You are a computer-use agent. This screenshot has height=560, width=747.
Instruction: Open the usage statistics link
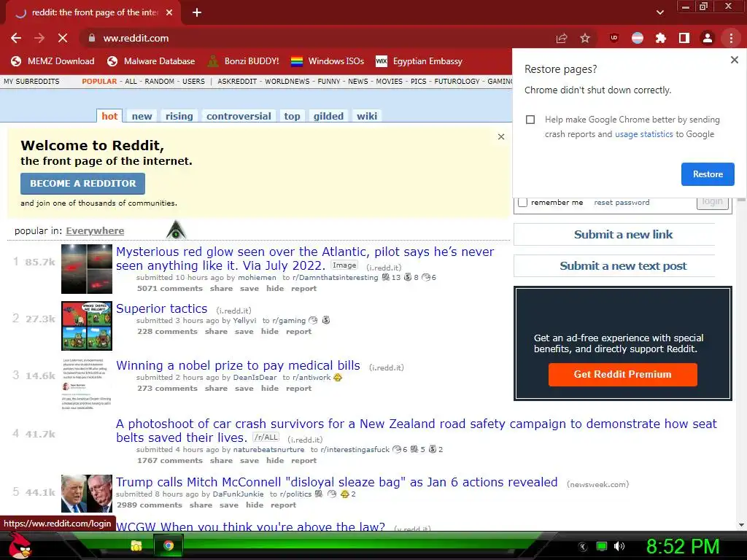(643, 134)
